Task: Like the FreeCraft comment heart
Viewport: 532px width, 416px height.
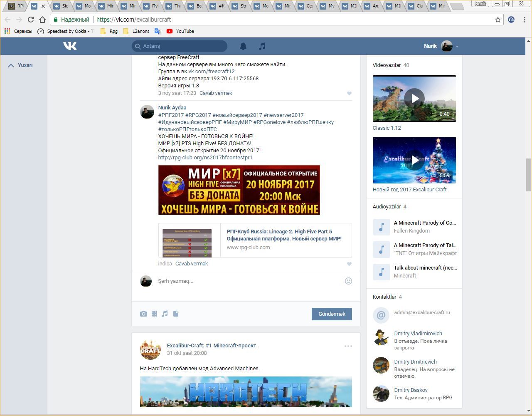Action: click(x=349, y=93)
